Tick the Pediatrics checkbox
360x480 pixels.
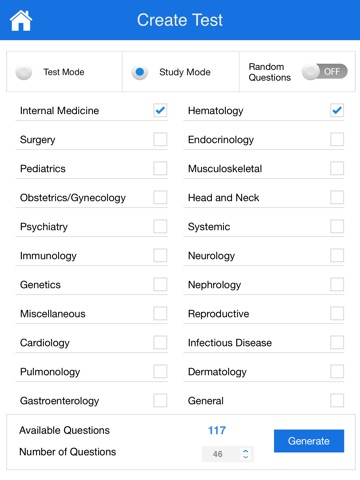point(160,168)
